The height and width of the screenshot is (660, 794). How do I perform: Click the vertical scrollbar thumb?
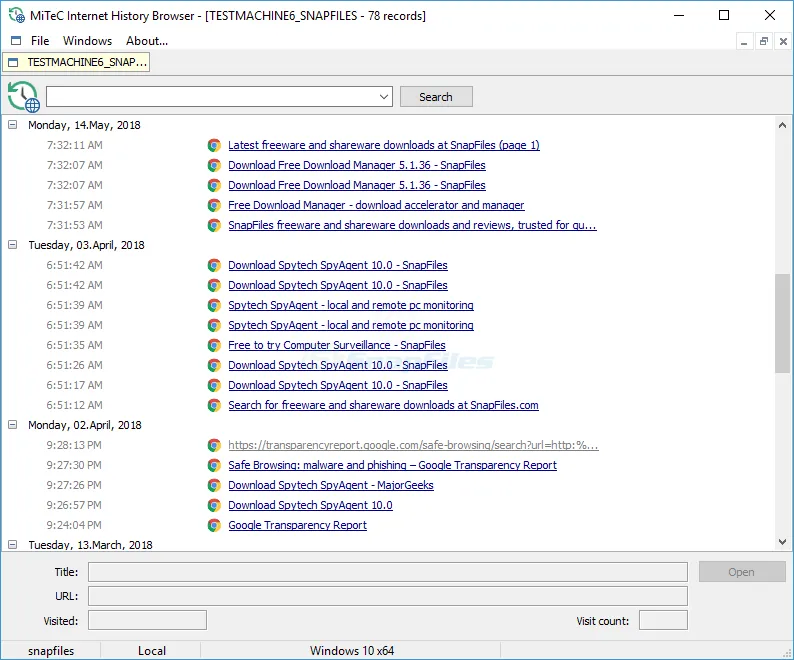pyautogui.click(x=782, y=323)
